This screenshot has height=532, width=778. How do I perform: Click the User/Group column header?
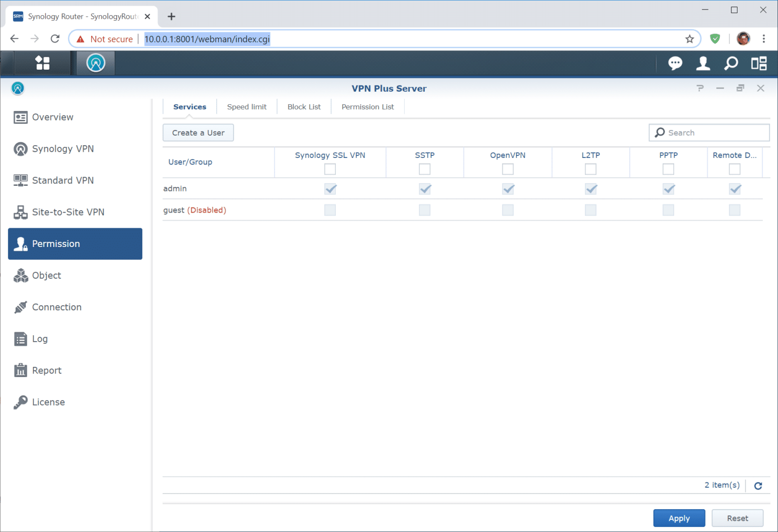click(x=218, y=162)
